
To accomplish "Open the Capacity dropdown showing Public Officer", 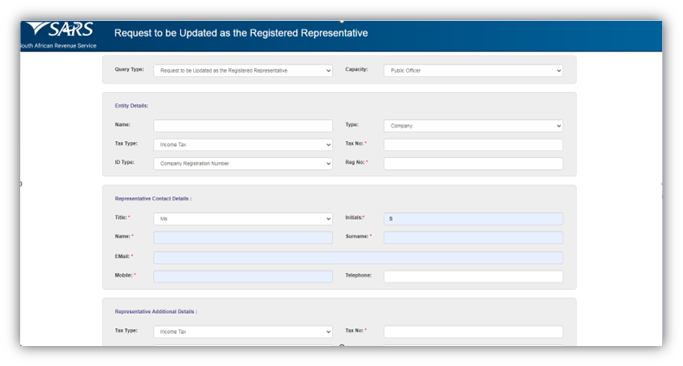I will (x=473, y=71).
